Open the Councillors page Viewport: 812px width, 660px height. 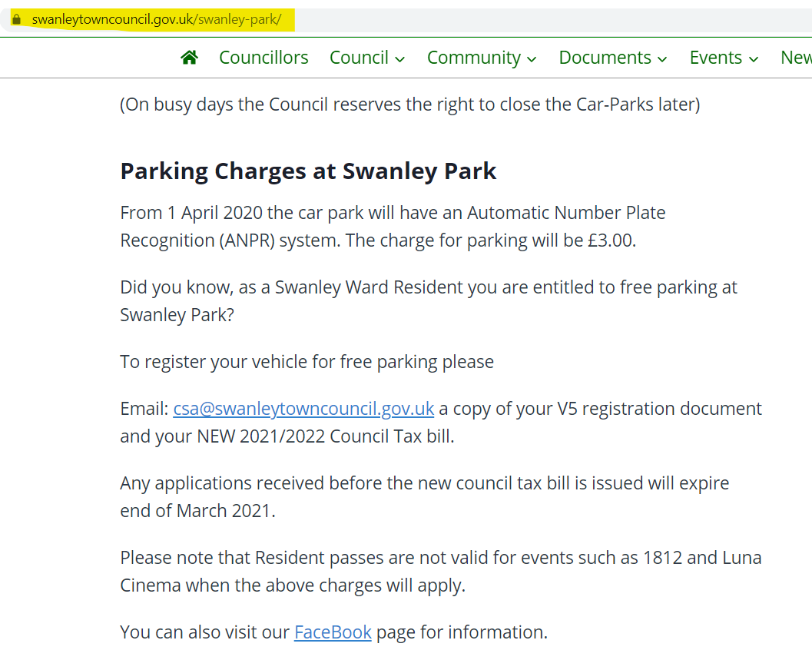click(263, 58)
